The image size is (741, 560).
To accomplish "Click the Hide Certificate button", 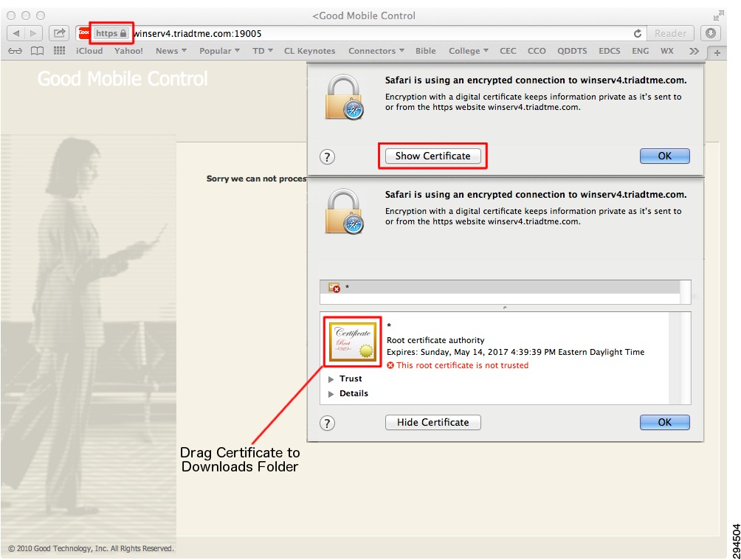I will [433, 423].
